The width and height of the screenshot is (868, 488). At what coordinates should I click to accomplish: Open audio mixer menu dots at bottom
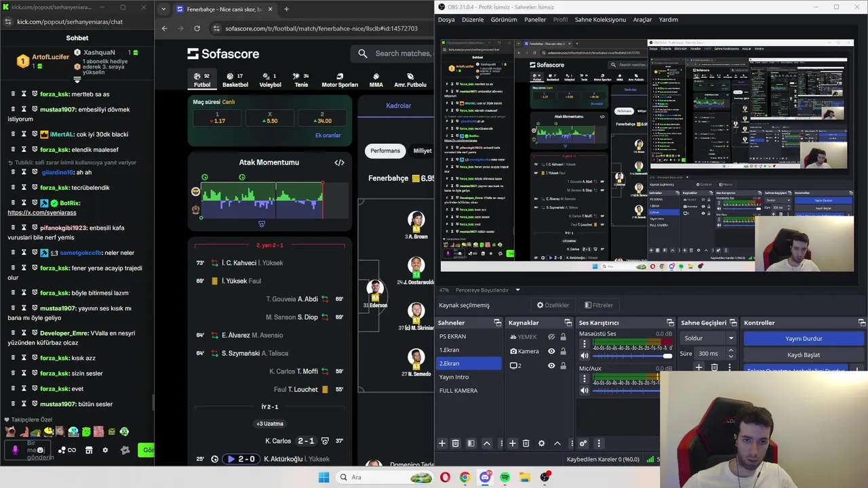click(x=599, y=443)
